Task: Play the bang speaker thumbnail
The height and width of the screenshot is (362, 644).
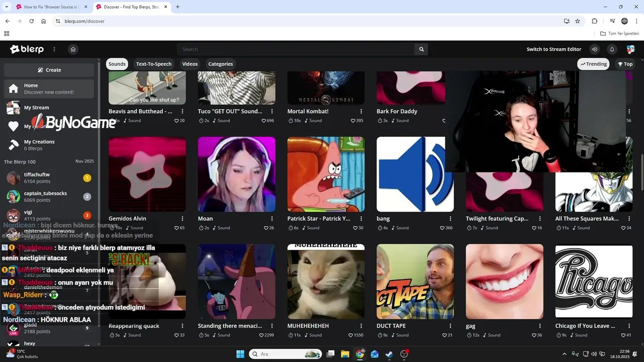Action: point(415,174)
